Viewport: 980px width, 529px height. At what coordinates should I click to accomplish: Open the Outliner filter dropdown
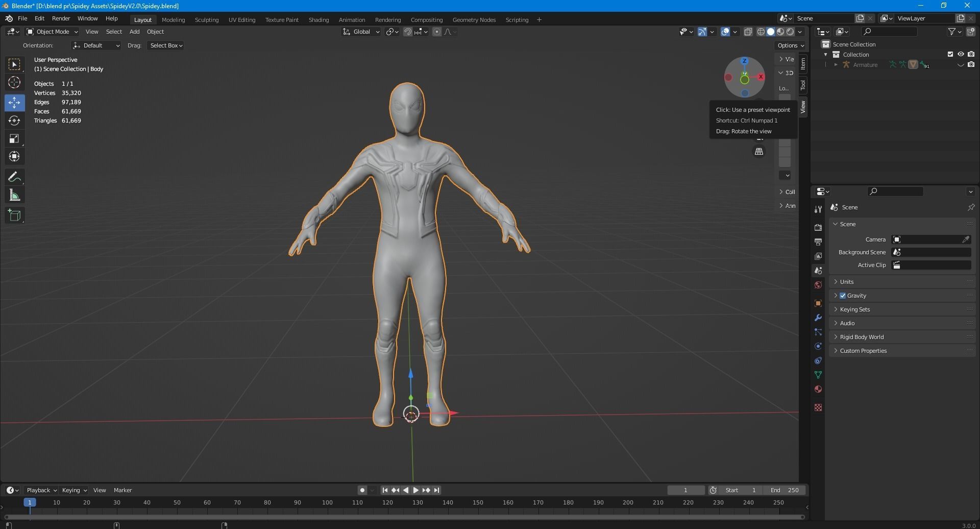click(x=954, y=32)
